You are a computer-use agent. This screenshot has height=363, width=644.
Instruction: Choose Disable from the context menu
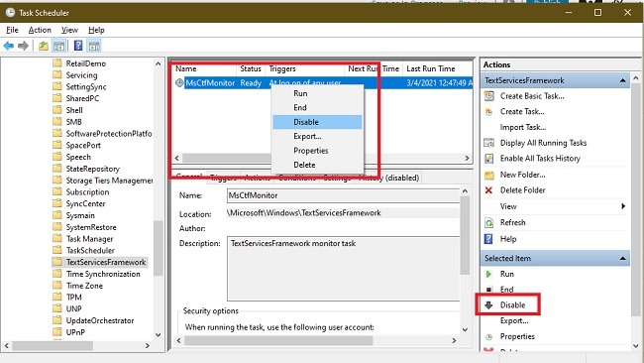317,122
